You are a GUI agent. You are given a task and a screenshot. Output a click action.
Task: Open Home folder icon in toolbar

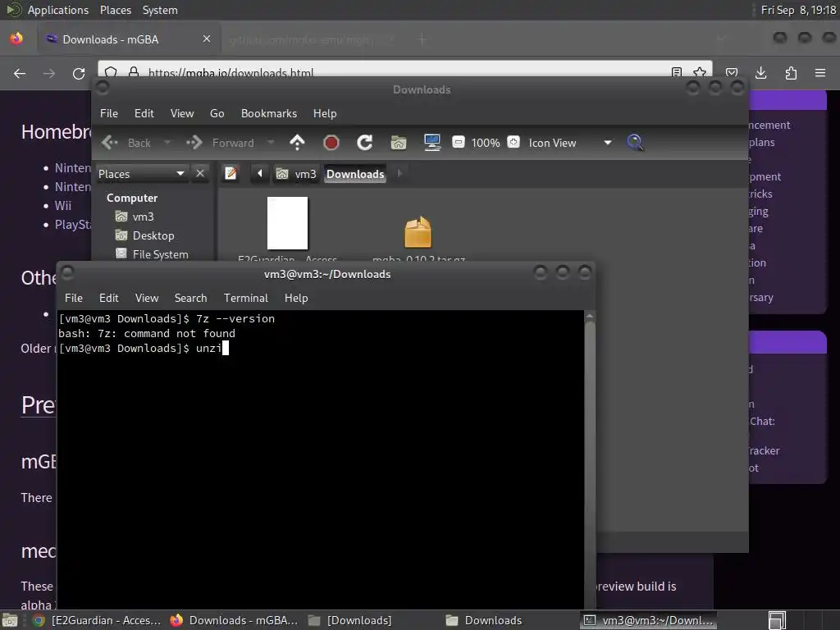(x=399, y=143)
